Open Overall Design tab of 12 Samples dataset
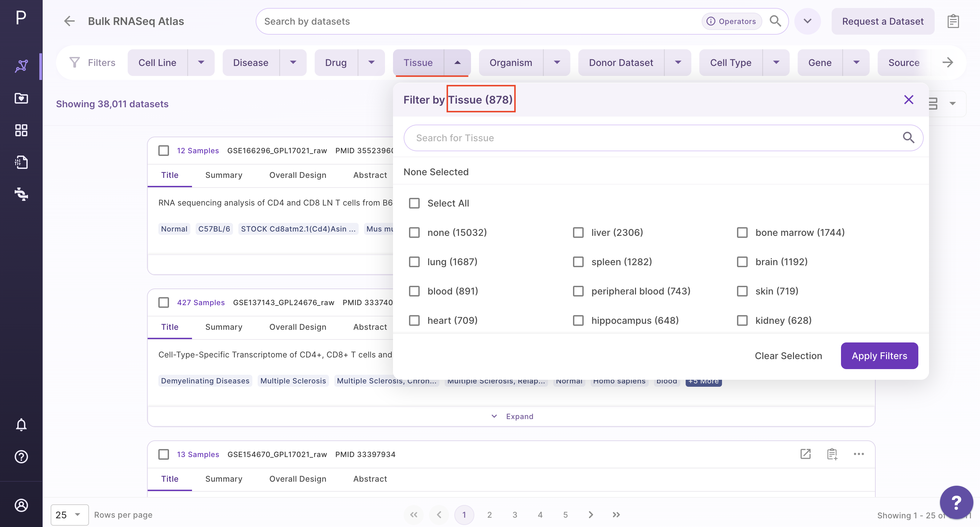This screenshot has width=980, height=527. tap(298, 175)
